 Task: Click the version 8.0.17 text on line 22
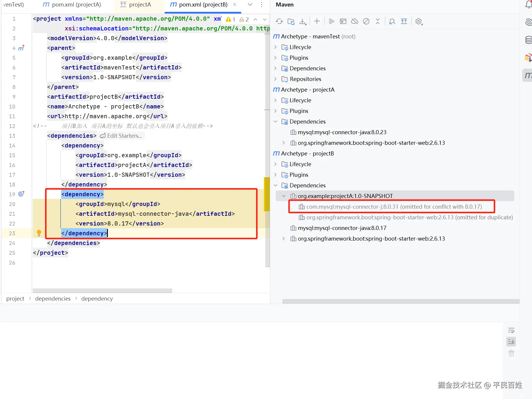pyautogui.click(x=118, y=223)
